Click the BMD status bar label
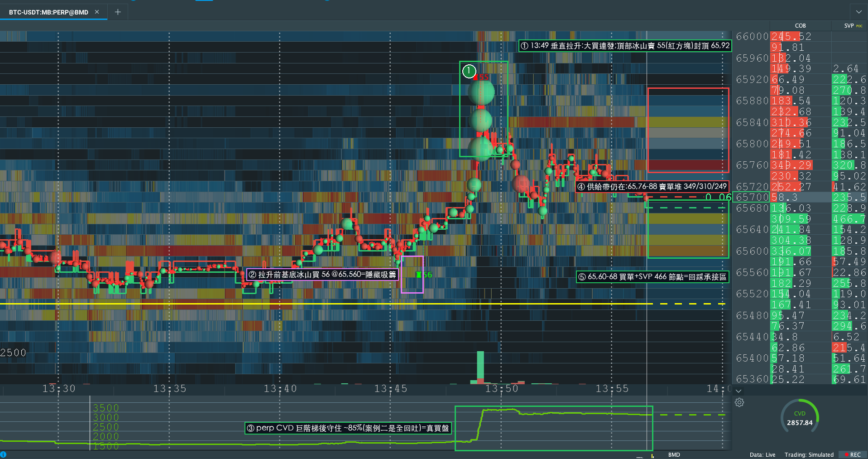The image size is (868, 459). tap(674, 454)
